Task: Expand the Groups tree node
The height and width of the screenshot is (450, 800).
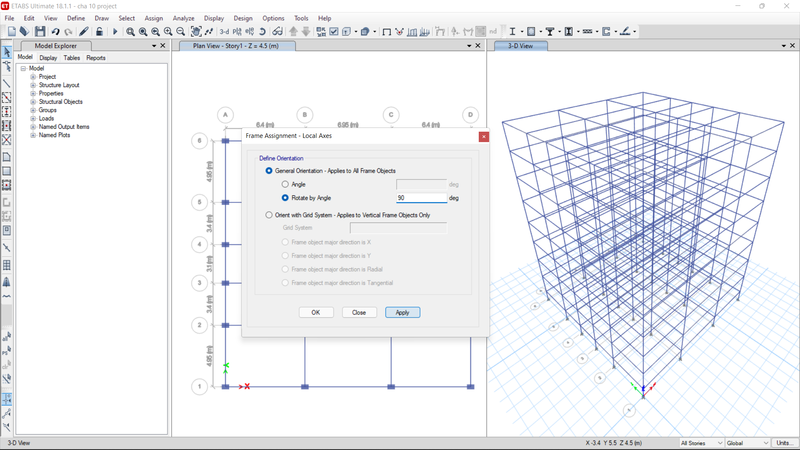Action: click(x=33, y=110)
